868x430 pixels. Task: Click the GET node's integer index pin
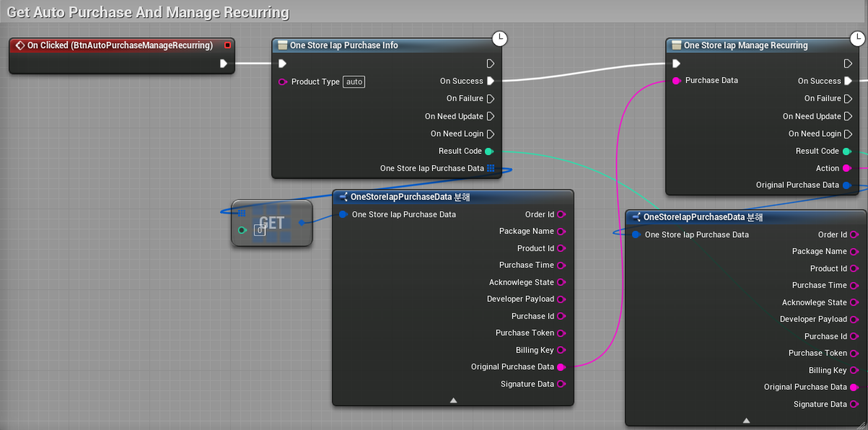point(242,230)
